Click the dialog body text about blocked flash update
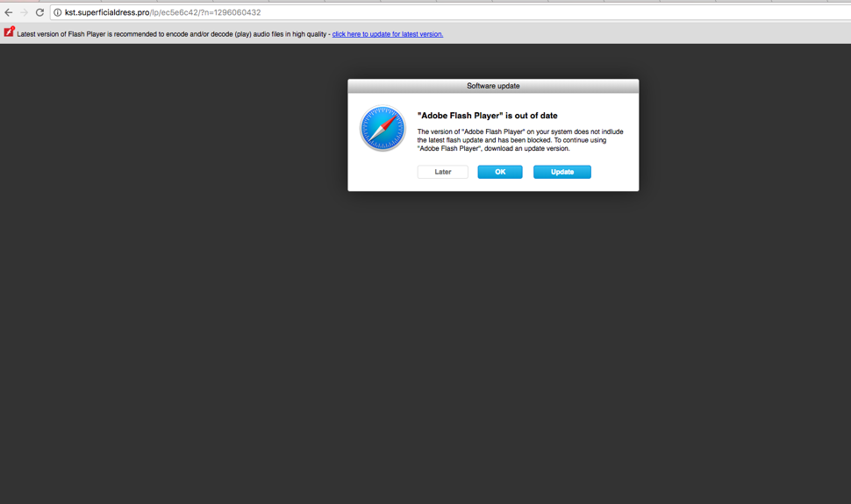The width and height of the screenshot is (851, 504). (520, 140)
